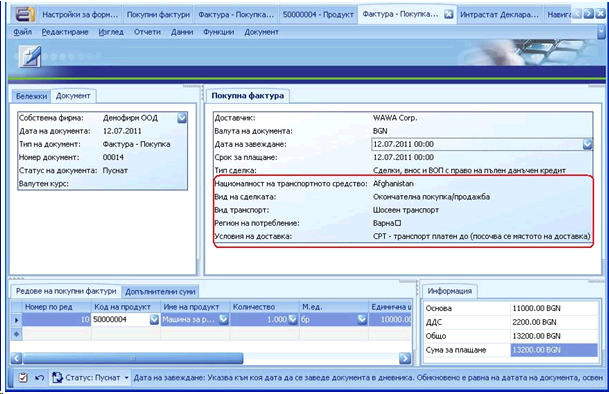Viewport: 609px width, 394px height.
Task: Click the Номер документ value 00014
Action: 113,157
